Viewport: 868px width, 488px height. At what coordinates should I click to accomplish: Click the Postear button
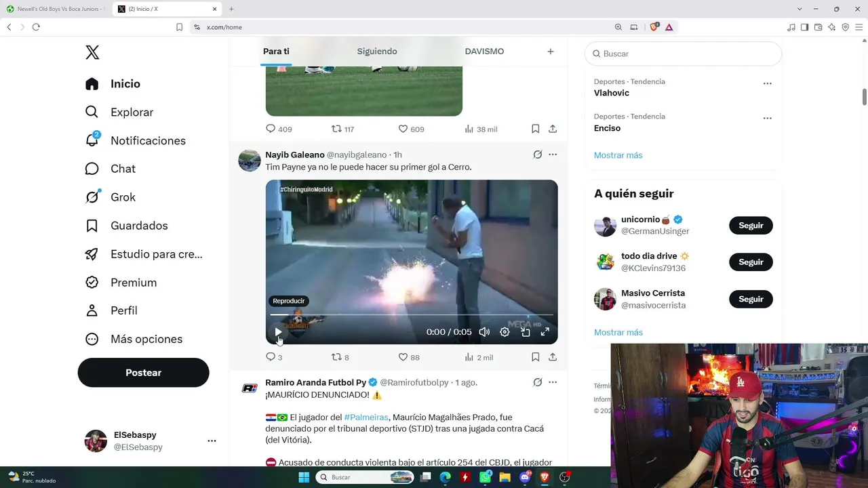[143, 373]
